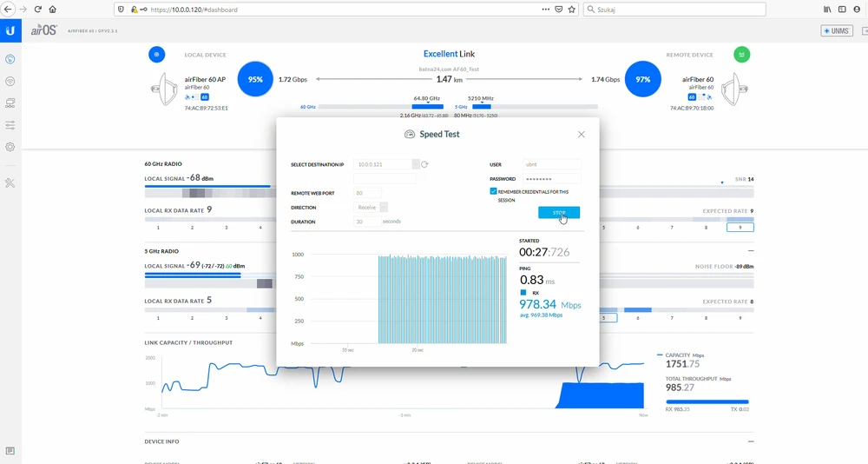Click the 0.83 ms ping value

tap(537, 281)
